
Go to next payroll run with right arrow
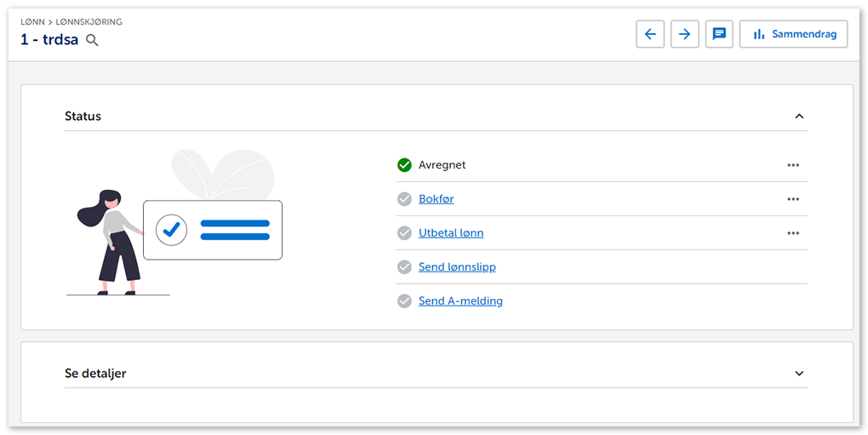(684, 34)
